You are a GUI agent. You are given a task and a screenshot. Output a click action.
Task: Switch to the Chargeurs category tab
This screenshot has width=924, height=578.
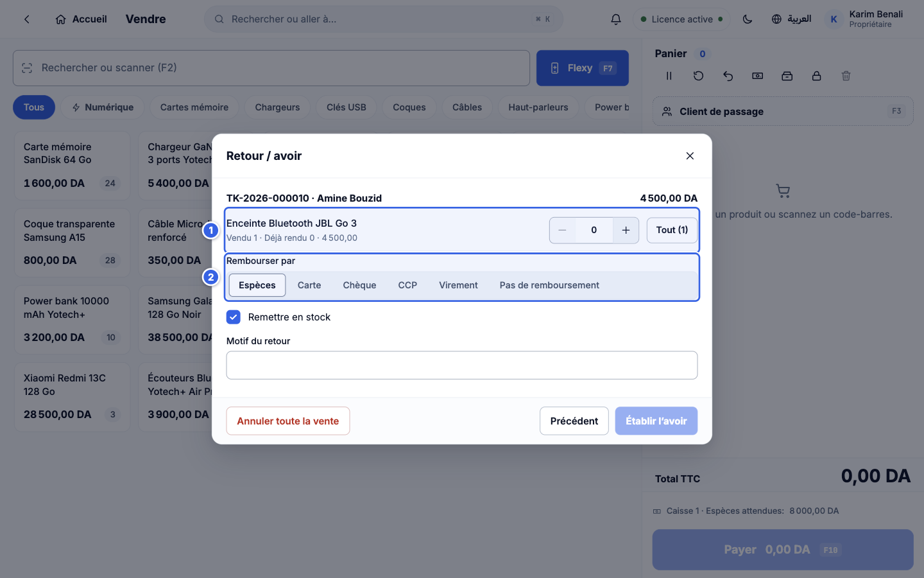tap(277, 107)
